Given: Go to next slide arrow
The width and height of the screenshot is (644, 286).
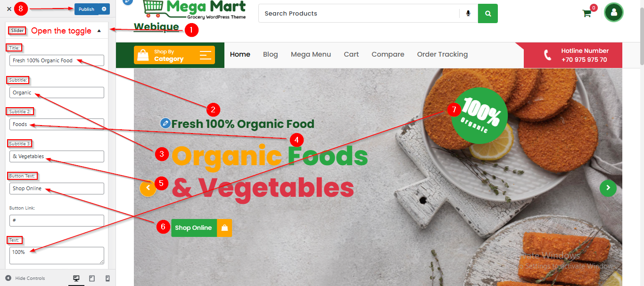Looking at the screenshot, I should [x=608, y=188].
